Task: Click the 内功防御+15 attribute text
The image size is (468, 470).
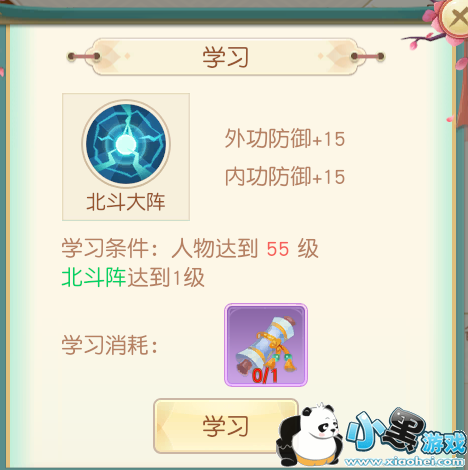Action: tap(285, 176)
